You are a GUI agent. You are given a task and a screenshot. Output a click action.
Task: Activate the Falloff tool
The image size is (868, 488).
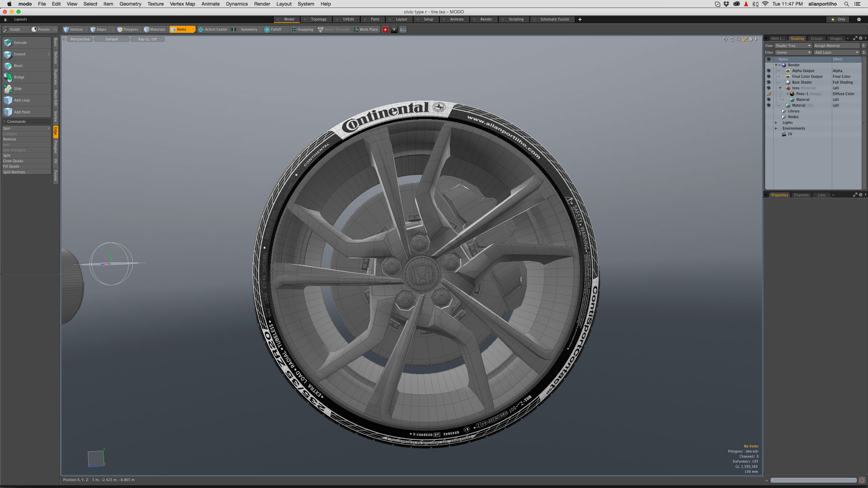273,29
